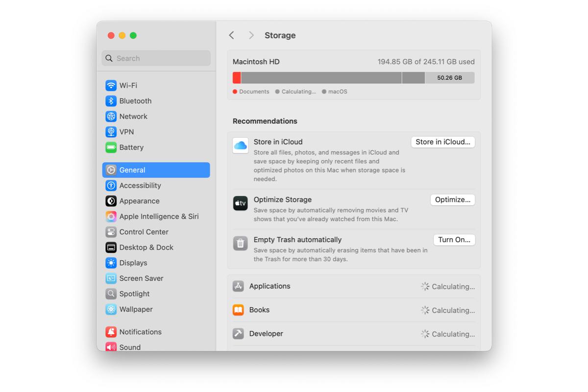Select Appearance label in sidebar
This screenshot has height=392, width=588.
click(x=140, y=201)
